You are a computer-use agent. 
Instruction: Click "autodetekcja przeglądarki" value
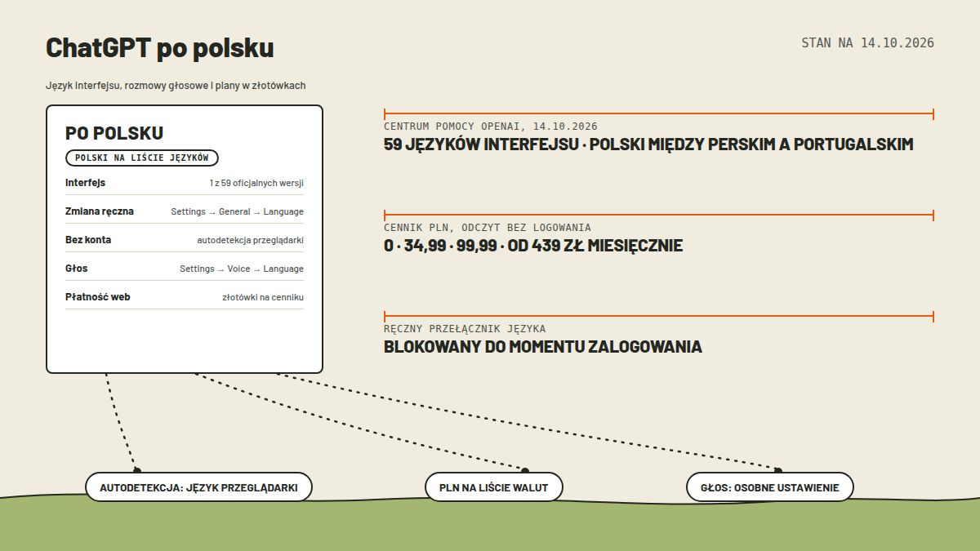tap(250, 241)
